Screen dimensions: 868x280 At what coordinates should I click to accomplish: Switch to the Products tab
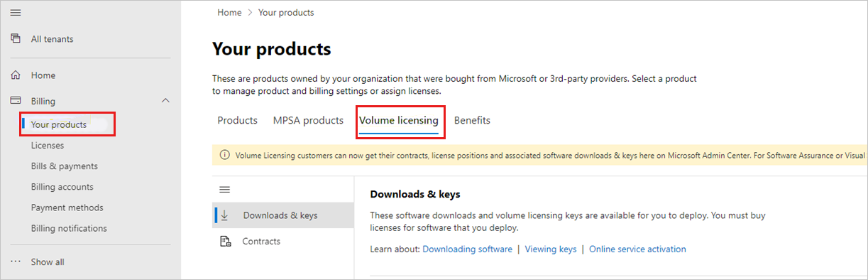coord(237,120)
